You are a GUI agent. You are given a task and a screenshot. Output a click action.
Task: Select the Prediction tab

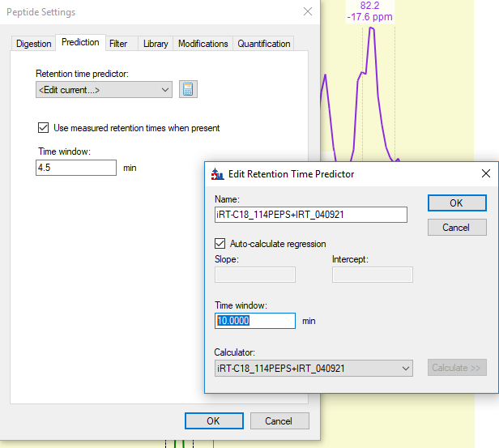(x=80, y=42)
